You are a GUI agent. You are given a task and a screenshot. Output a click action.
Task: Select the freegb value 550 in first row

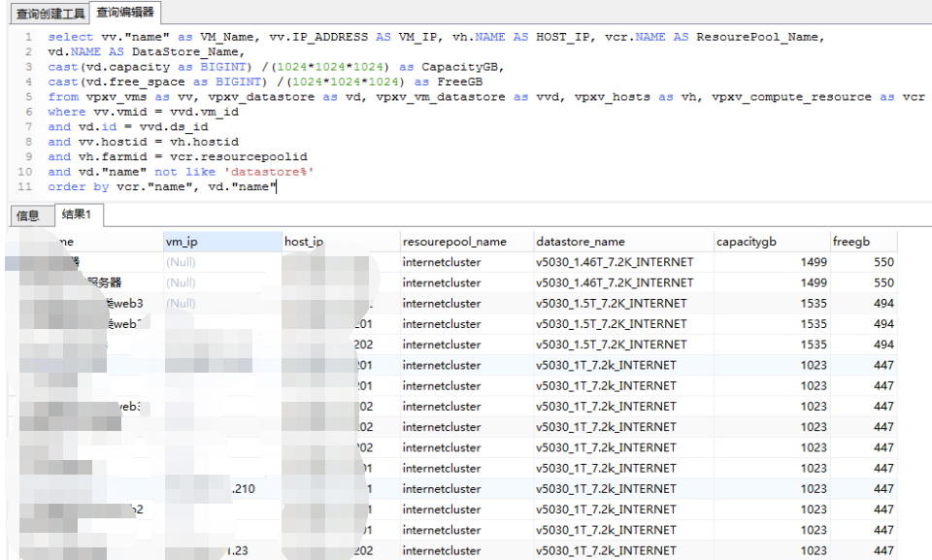click(881, 261)
